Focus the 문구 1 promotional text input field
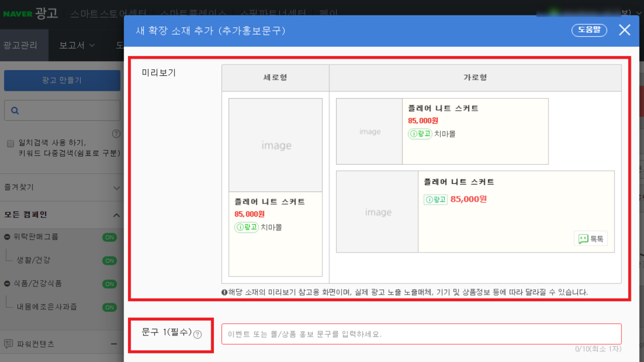 click(x=421, y=334)
